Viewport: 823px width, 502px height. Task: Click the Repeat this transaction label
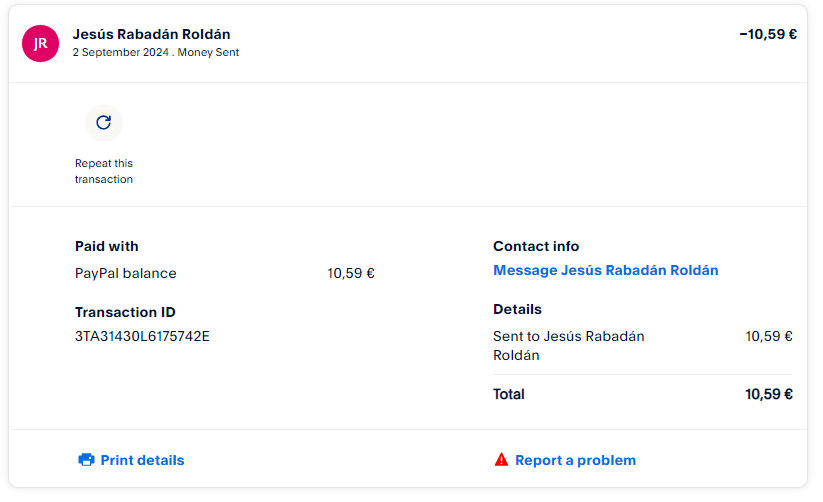103,171
